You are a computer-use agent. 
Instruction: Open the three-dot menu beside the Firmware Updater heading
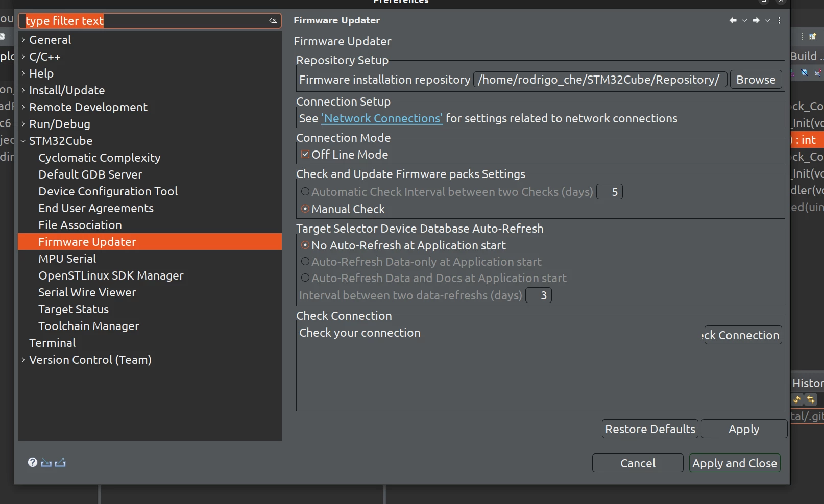[x=779, y=20]
